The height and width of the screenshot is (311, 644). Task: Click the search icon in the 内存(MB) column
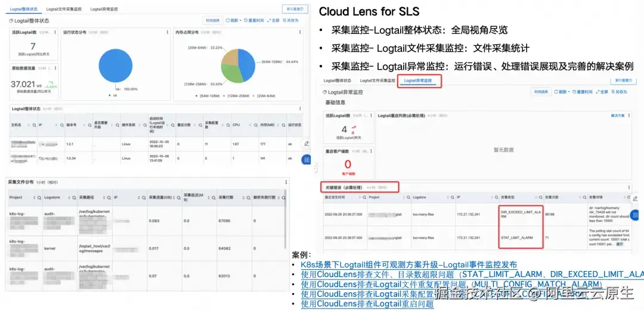coord(284,125)
